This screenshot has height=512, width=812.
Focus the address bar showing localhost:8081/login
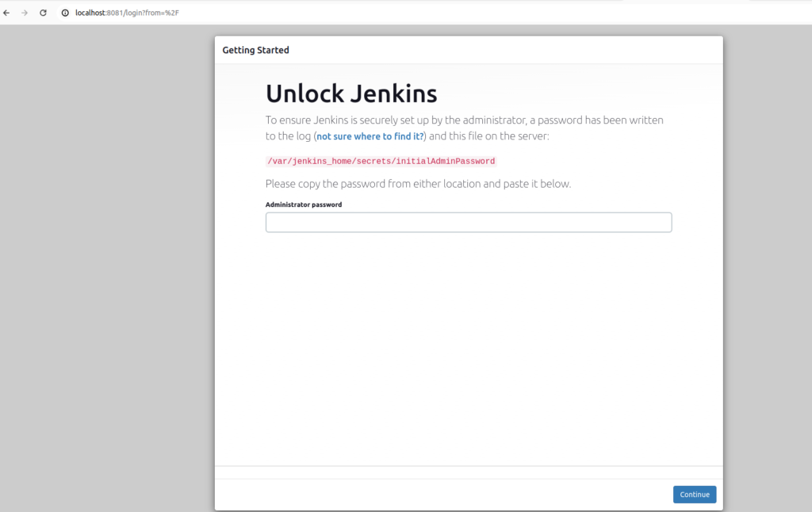click(x=127, y=13)
